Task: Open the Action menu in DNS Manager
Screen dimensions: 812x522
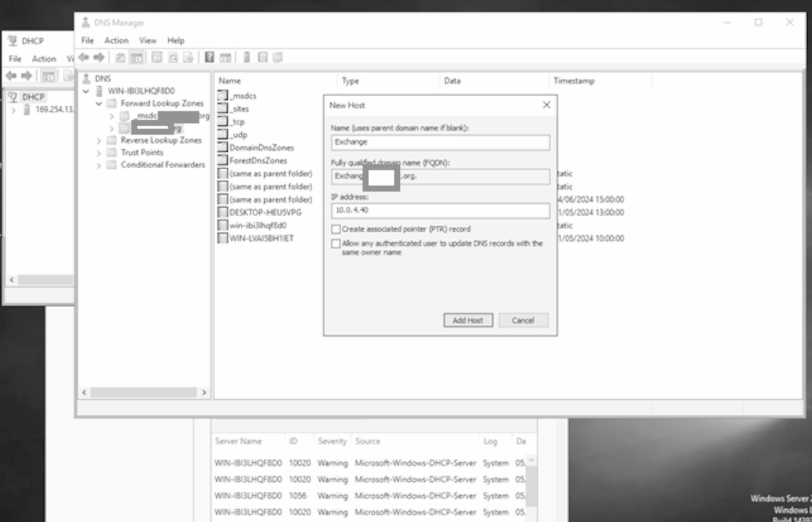Action: [x=116, y=41]
